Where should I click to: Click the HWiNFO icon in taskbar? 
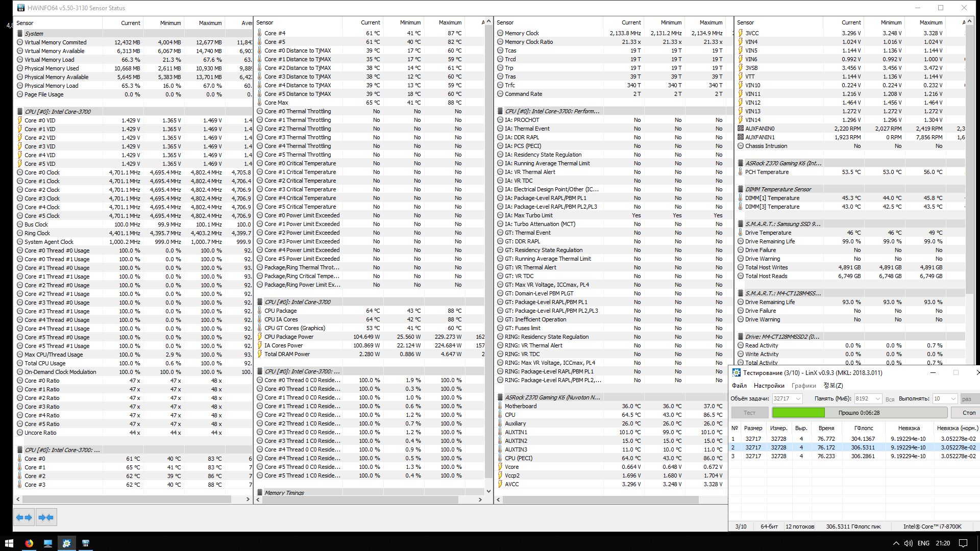point(86,543)
